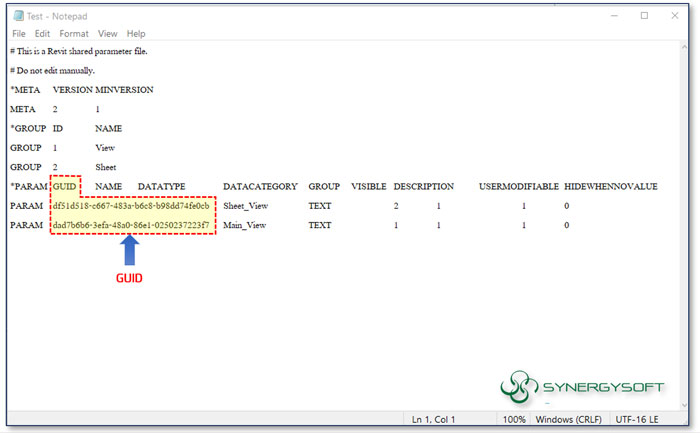
Task: Click the DATATYPE column header
Action: click(162, 186)
